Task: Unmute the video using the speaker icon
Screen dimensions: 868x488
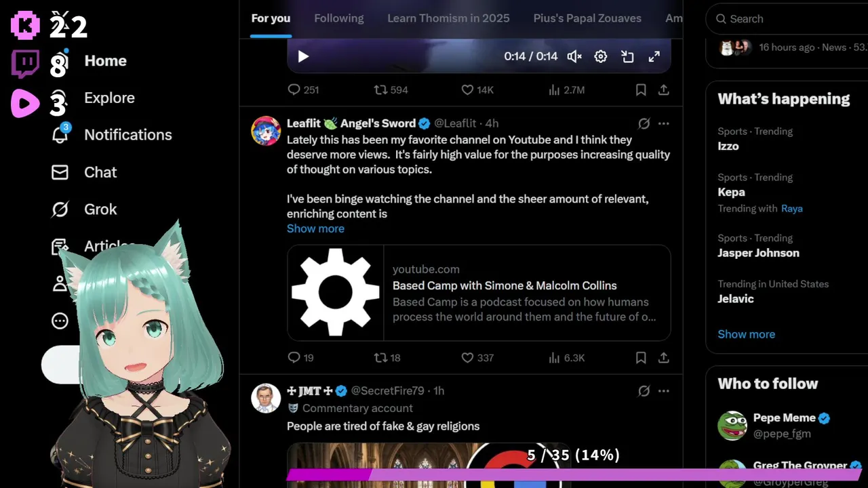Action: (574, 57)
